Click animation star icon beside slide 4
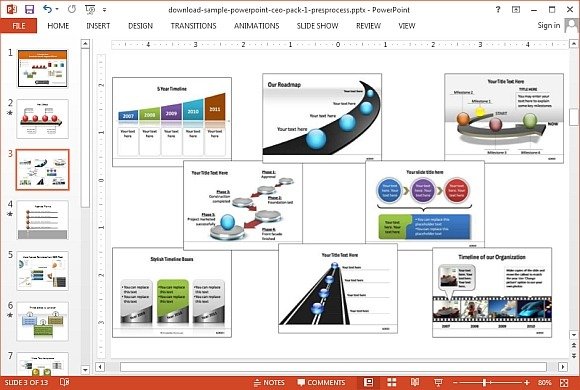The image size is (580, 390). [x=10, y=214]
